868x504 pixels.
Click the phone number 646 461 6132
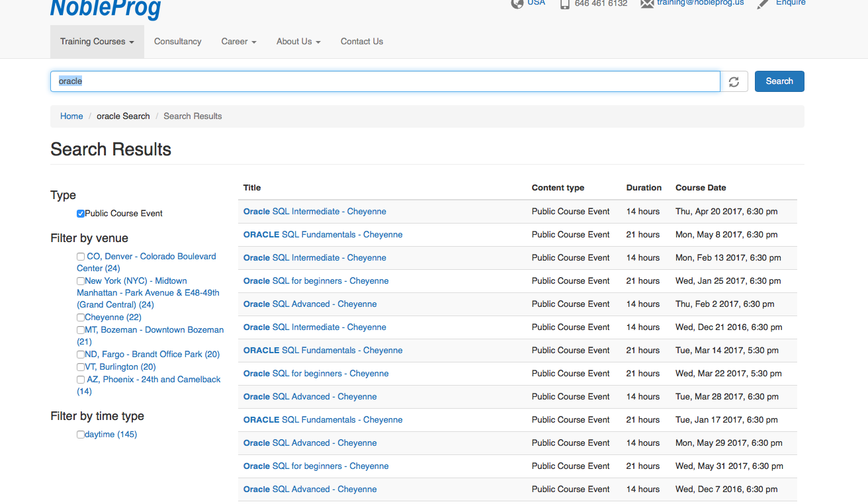click(x=601, y=3)
